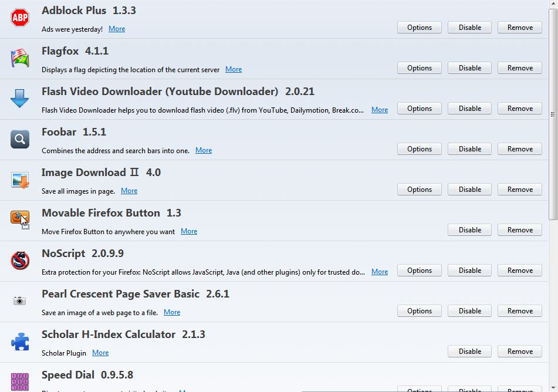Disable the Flagfox add-on
Screen dimensions: 558x392
(x=470, y=68)
